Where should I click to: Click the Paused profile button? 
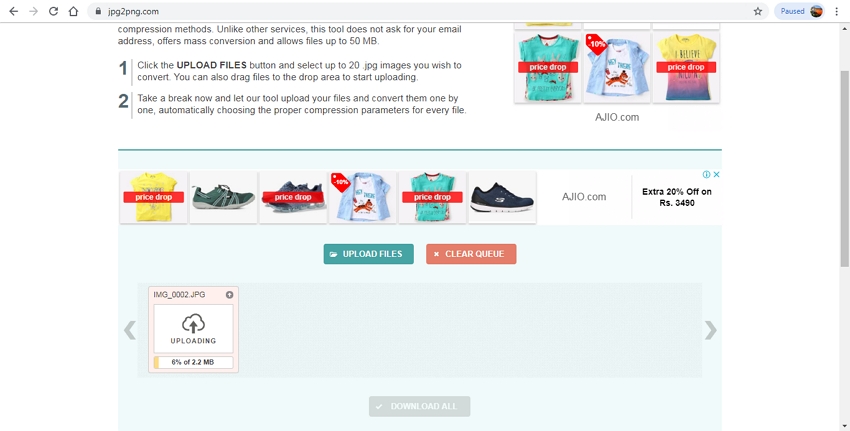click(800, 11)
